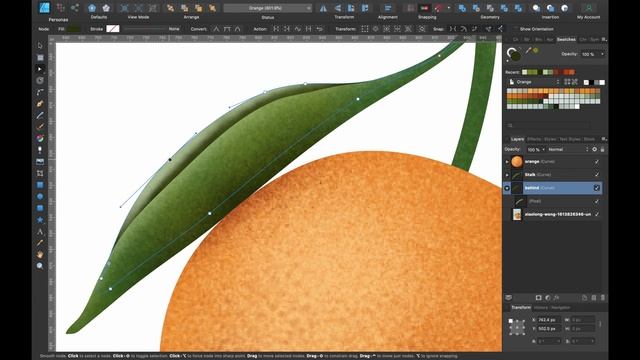Click the X position field
Viewport: 640px width, 360px height.
pyautogui.click(x=548, y=320)
